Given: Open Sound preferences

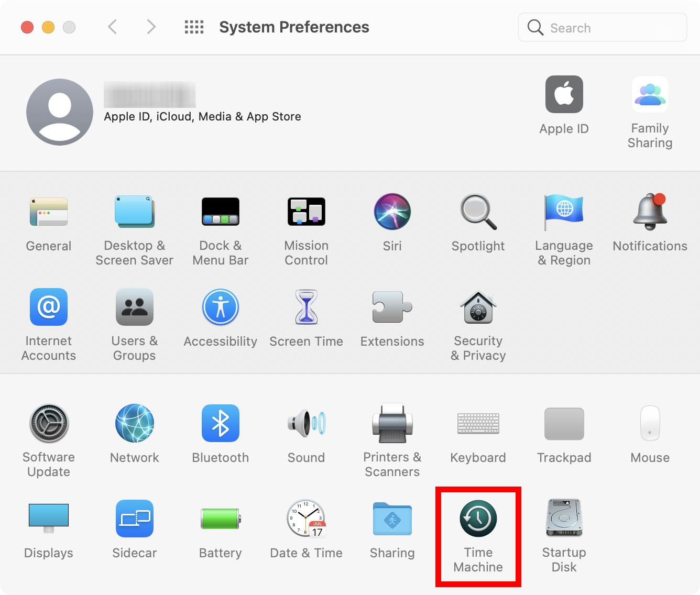Looking at the screenshot, I should pyautogui.click(x=306, y=423).
